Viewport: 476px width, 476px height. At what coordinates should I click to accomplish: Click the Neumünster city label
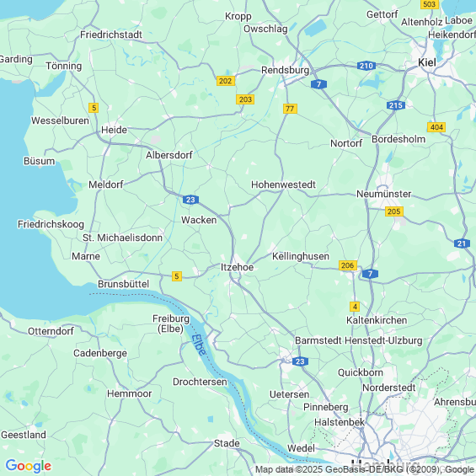tap(383, 194)
